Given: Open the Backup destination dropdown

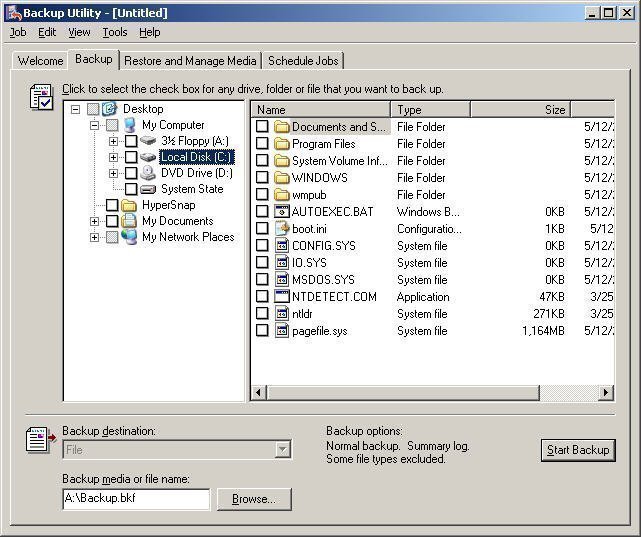Looking at the screenshot, I should click(x=282, y=450).
